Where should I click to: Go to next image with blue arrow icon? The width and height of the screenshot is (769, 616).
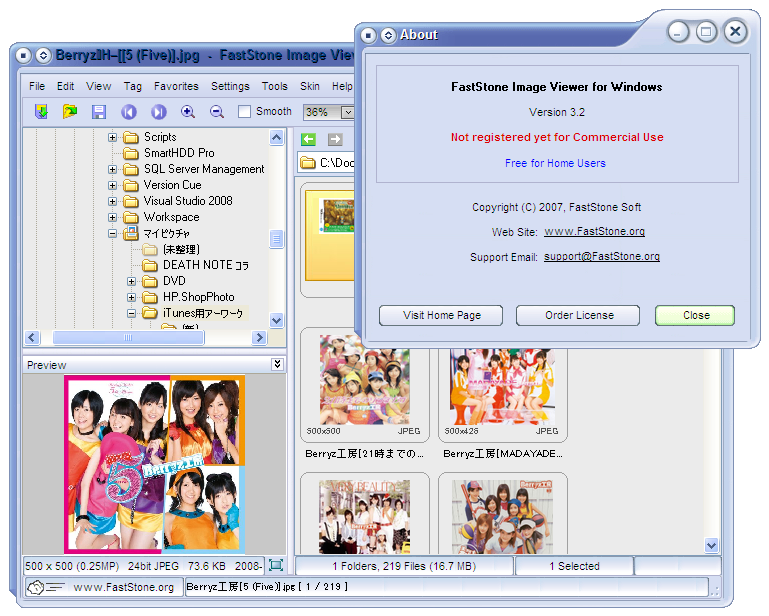(x=158, y=112)
